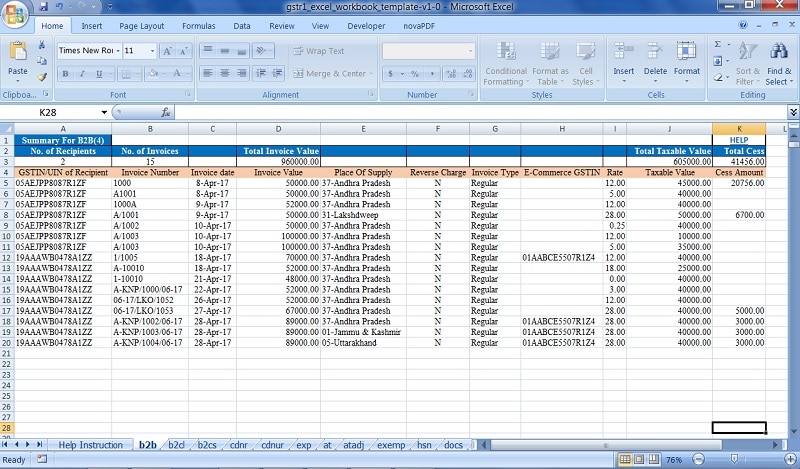Toggle Bold formatting
800x469 pixels.
[x=65, y=74]
